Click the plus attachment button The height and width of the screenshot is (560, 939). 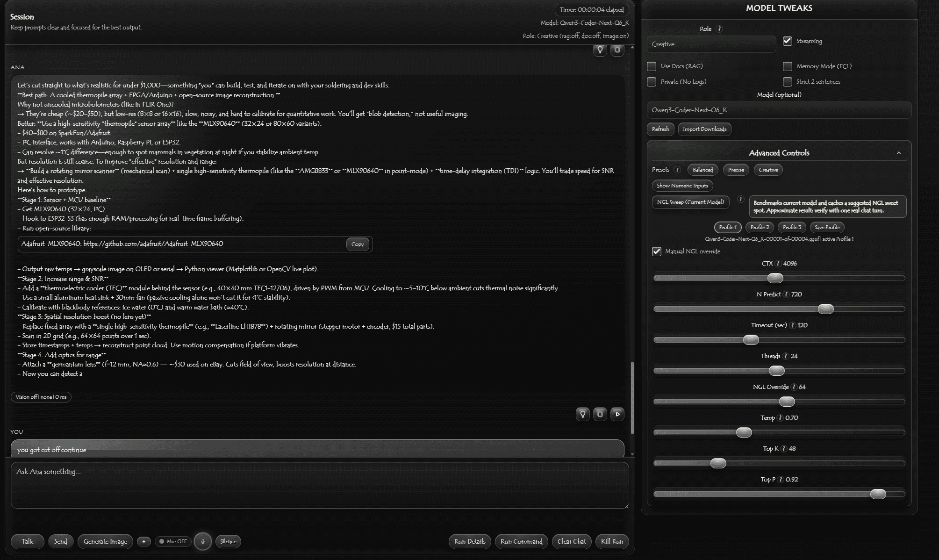143,541
